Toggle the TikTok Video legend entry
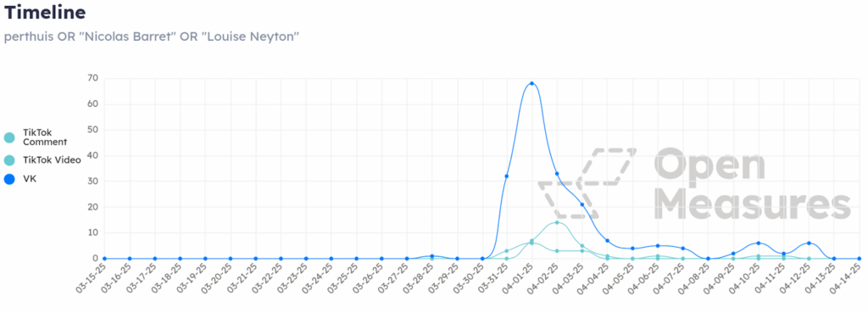 (x=42, y=160)
